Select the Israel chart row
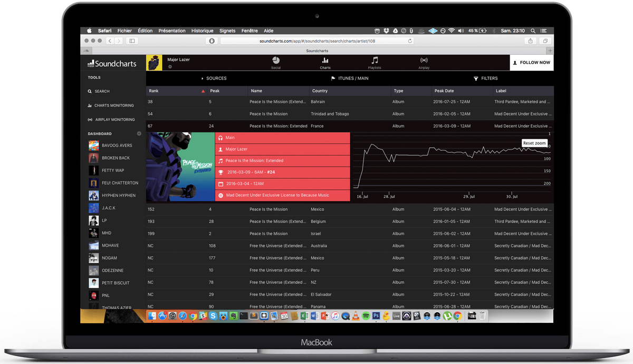 pos(350,234)
